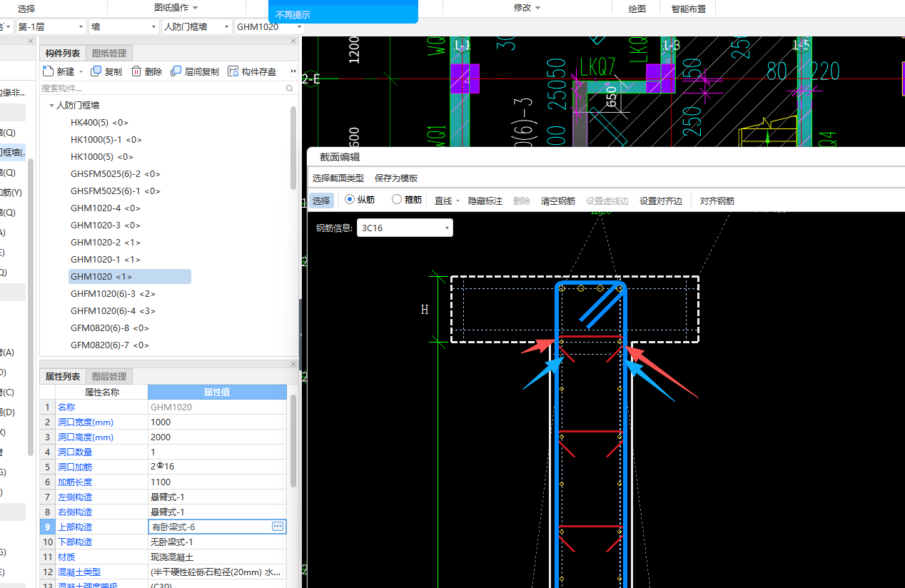The image size is (905, 588).
Task: Toggle 隐藏标注 to hide annotations
Action: pos(485,201)
